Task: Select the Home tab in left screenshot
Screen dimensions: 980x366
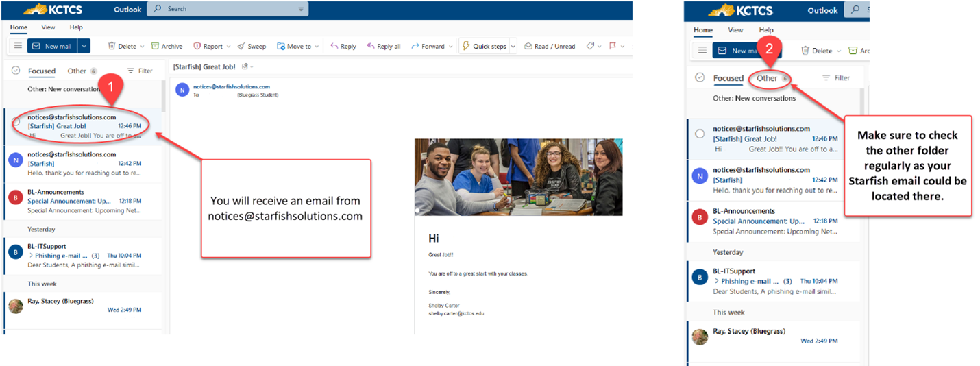Action: click(19, 27)
